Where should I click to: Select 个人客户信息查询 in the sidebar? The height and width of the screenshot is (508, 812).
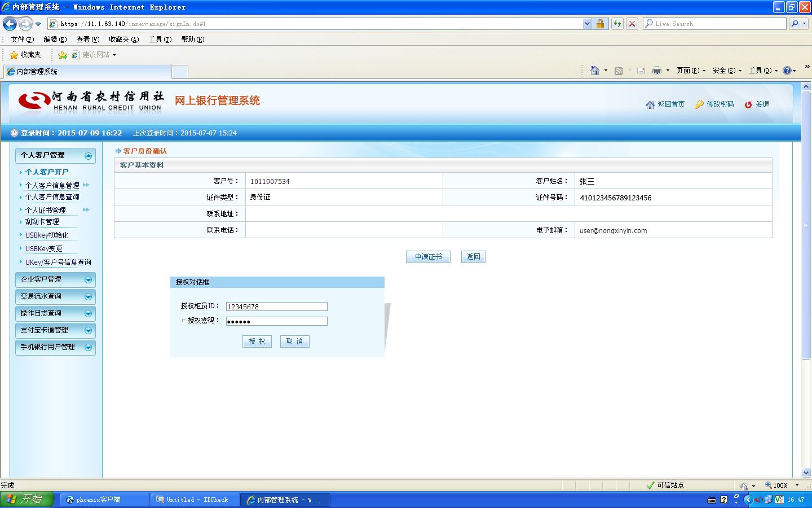coord(52,197)
